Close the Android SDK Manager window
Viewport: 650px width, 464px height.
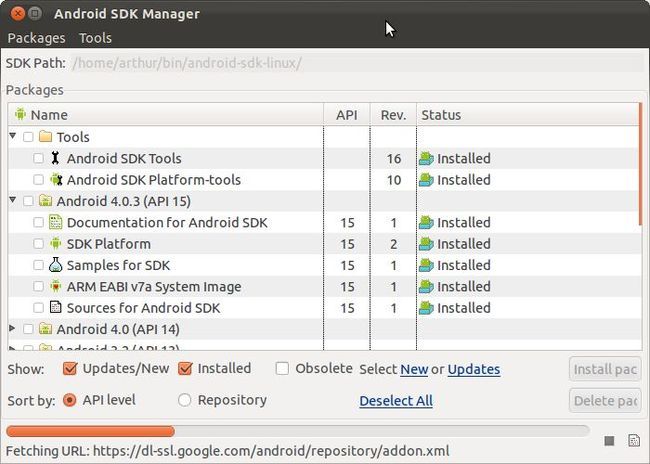coord(17,14)
